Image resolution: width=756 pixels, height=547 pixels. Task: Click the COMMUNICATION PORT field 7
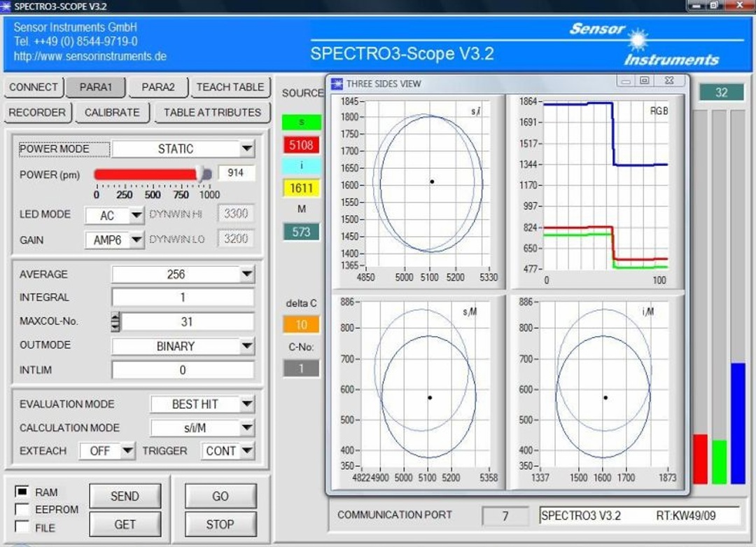(x=505, y=516)
